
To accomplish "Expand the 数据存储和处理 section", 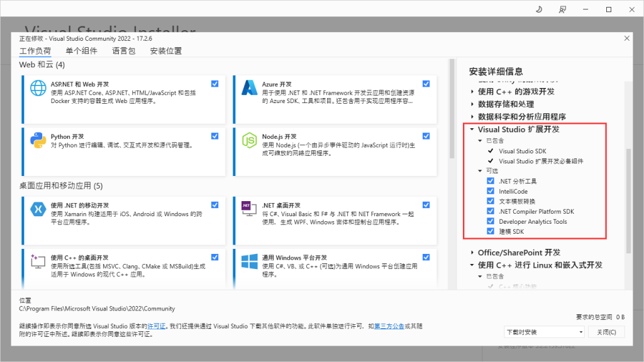I will (x=472, y=104).
